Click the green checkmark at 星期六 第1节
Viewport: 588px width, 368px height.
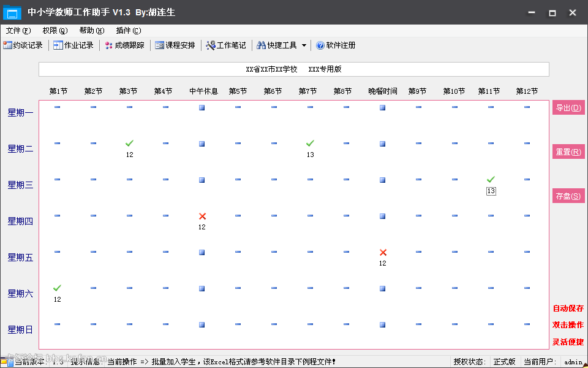[x=57, y=288]
